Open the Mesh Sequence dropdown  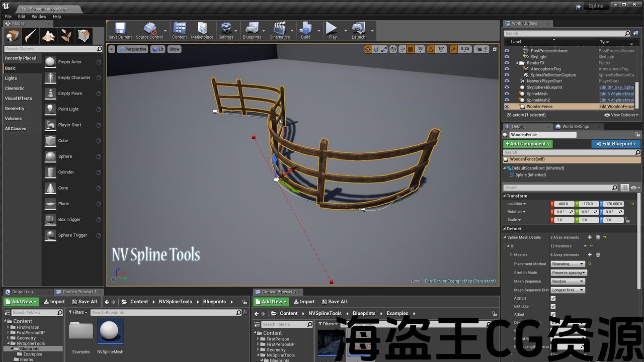click(x=568, y=281)
